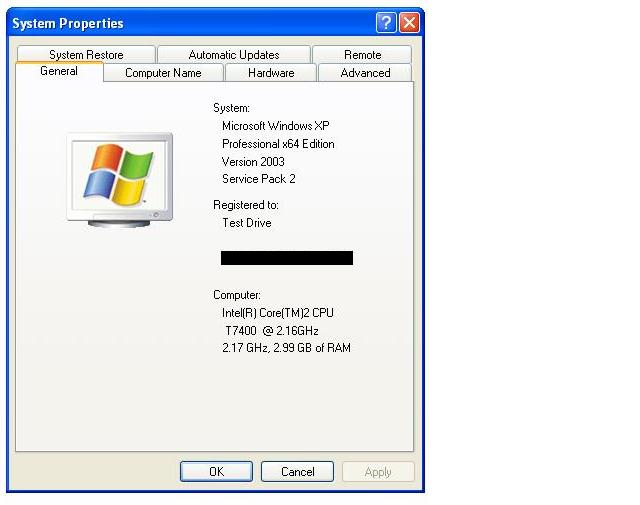Open the Computer Name tab
The width and height of the screenshot is (640, 505).
tap(163, 73)
